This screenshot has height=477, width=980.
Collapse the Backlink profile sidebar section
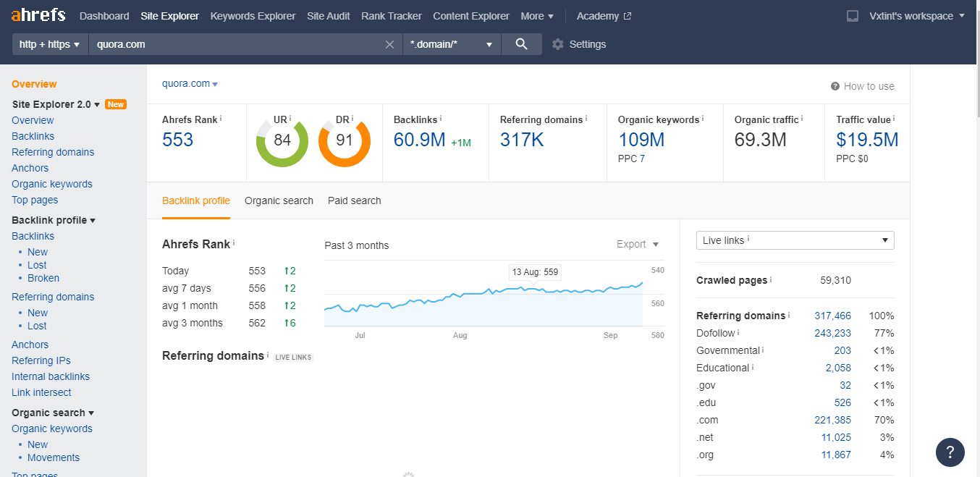click(54, 220)
